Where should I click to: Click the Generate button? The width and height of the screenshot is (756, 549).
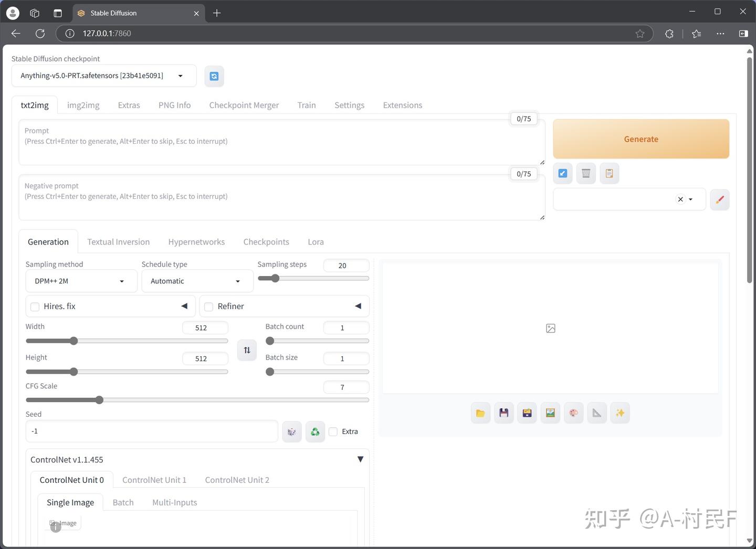[x=640, y=139]
